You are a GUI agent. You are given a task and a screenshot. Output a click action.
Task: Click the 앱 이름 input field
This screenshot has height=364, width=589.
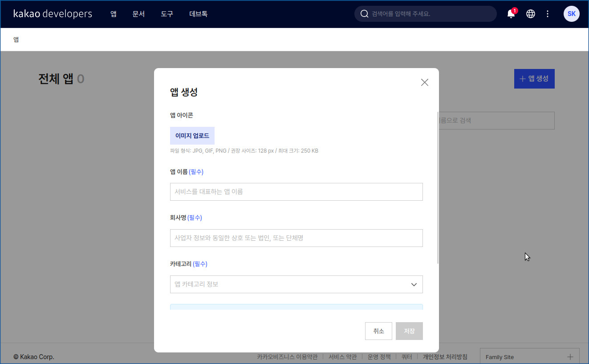pyautogui.click(x=296, y=192)
